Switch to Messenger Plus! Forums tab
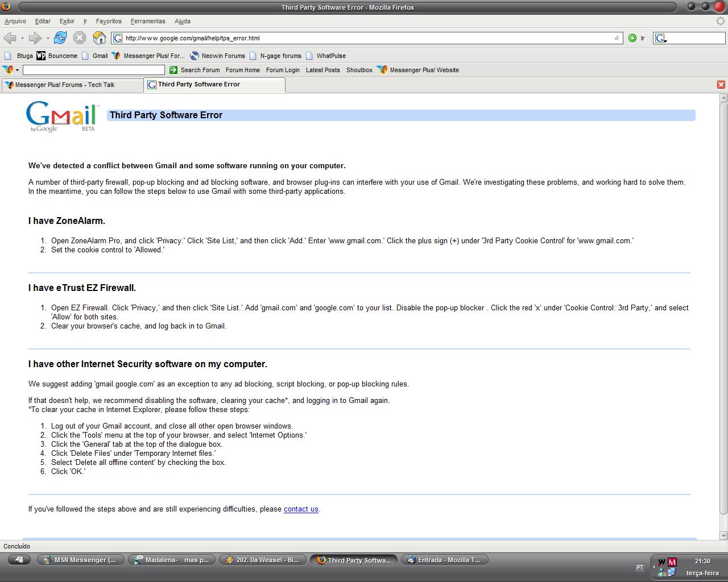The image size is (728, 582). pyautogui.click(x=71, y=85)
